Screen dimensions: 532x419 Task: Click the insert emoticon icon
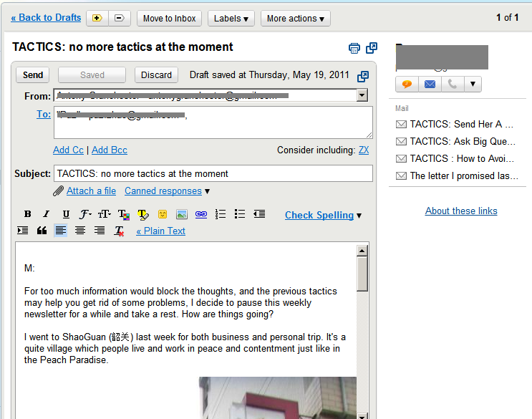tap(163, 214)
